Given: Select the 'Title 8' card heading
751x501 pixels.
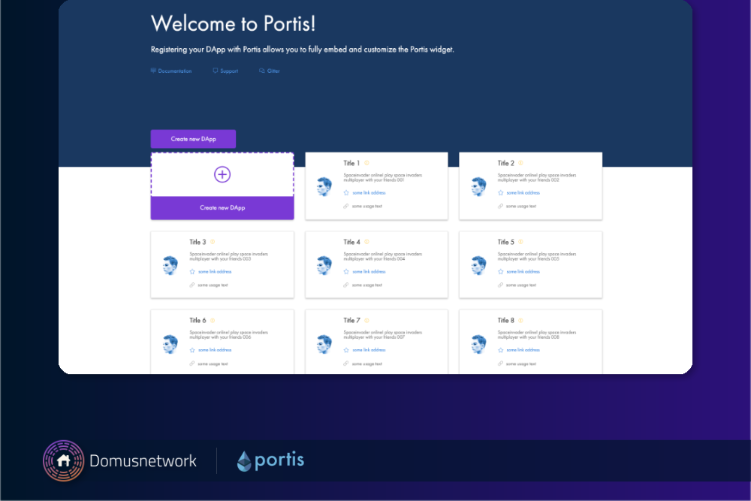Looking at the screenshot, I should 506,320.
